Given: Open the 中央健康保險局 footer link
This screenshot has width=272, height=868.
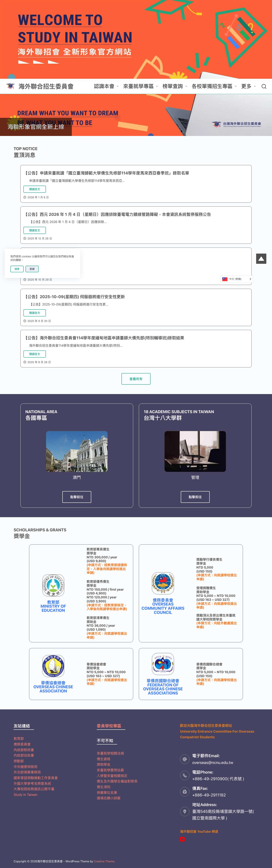Looking at the screenshot, I should coord(25,767).
